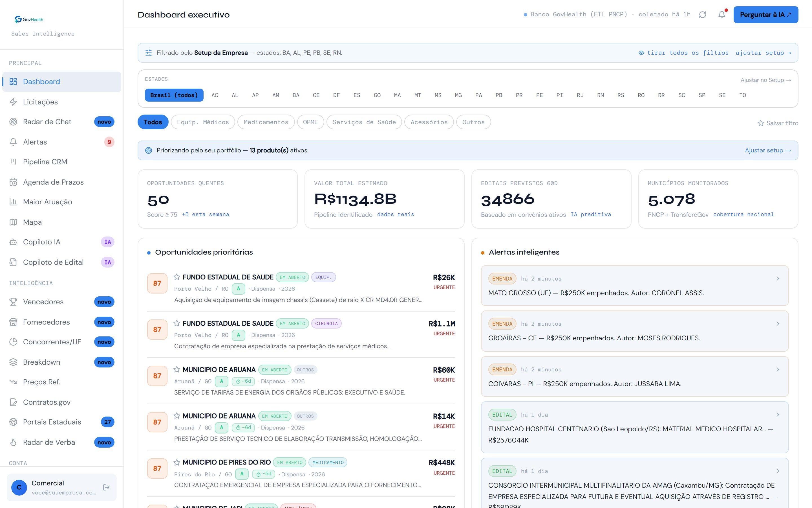Image resolution: width=812 pixels, height=508 pixels.
Task: Click 'Ajustar no Setup' link in Estados
Action: tap(766, 80)
